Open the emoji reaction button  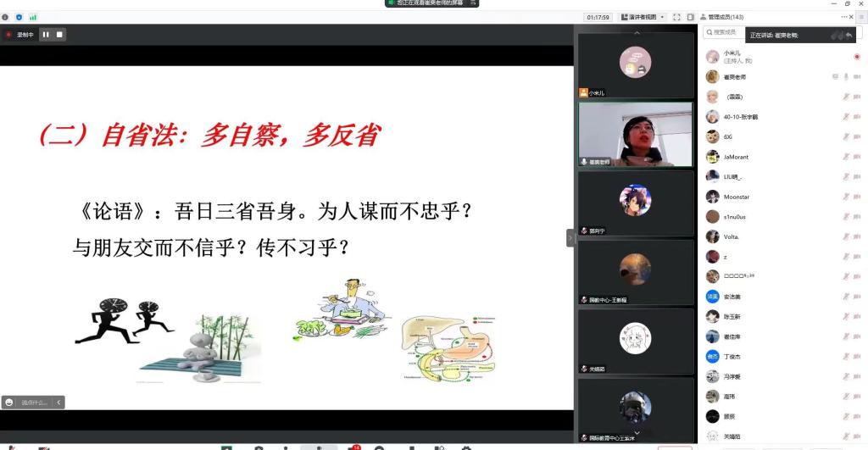8,403
